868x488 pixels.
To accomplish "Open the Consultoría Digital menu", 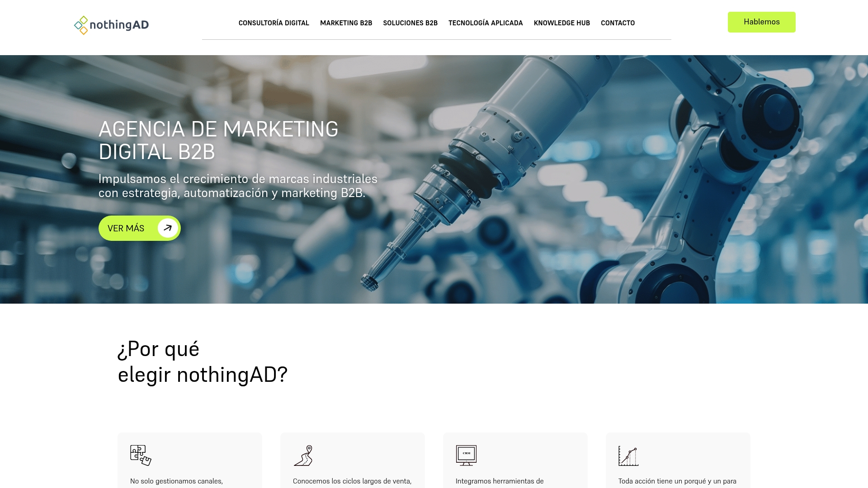I will (274, 23).
